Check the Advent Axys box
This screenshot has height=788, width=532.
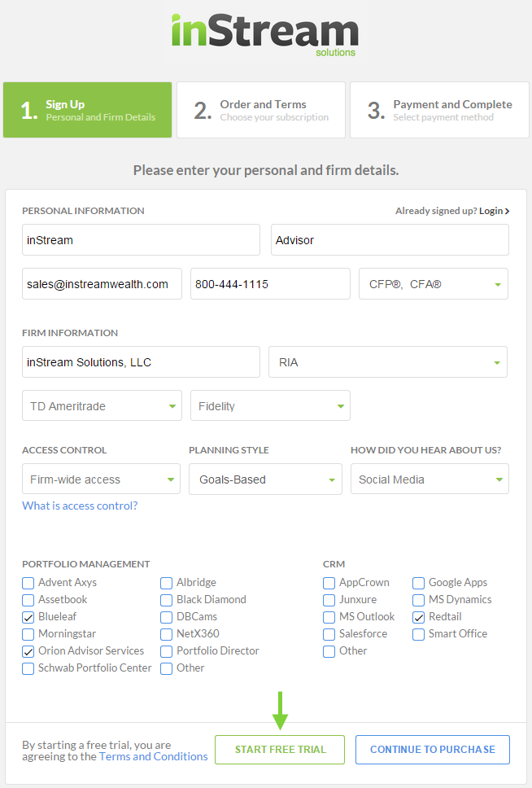click(x=28, y=583)
